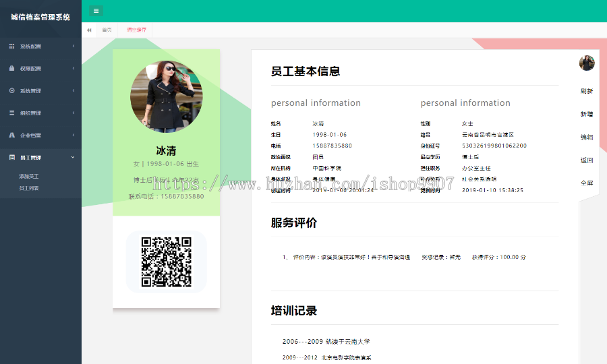The height and width of the screenshot is (364, 607).
Task: Click the 刷新 refresh button
Action: point(587,91)
